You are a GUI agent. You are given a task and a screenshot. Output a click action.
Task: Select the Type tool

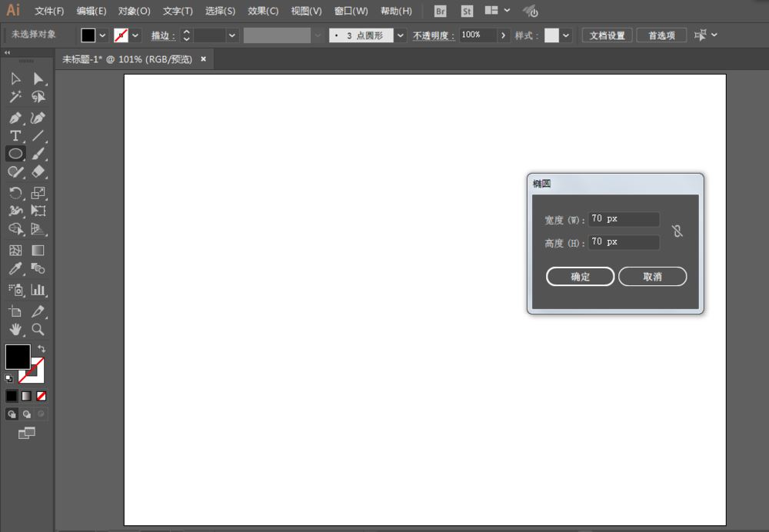[14, 135]
